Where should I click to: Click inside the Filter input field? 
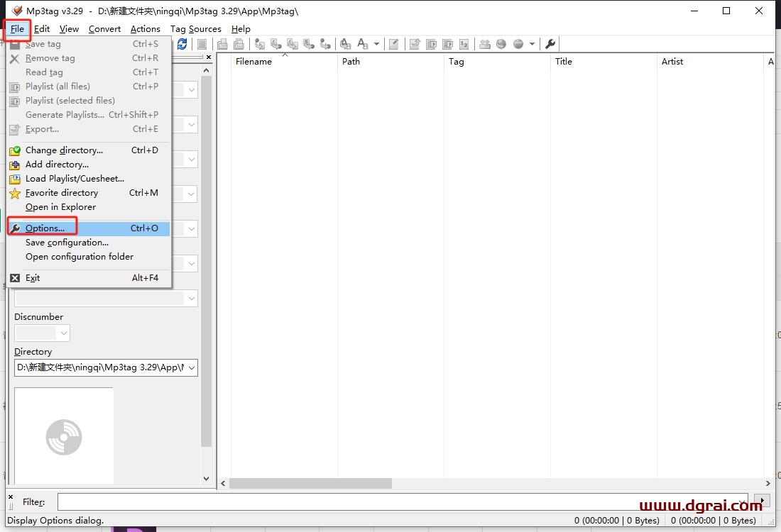[x=403, y=501]
